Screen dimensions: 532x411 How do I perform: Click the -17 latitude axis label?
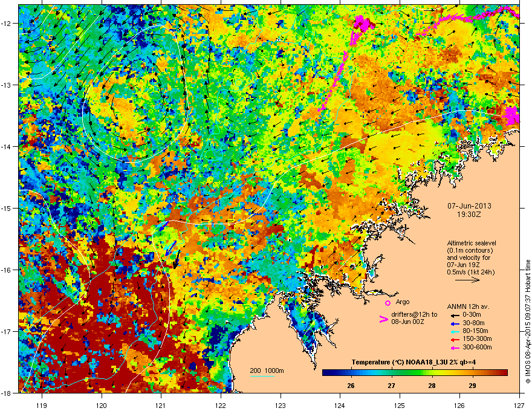tap(7, 331)
